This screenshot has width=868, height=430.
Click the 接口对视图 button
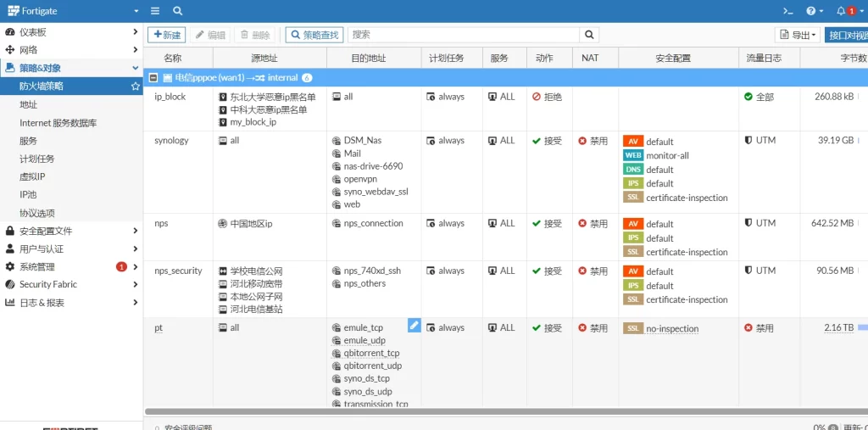pyautogui.click(x=847, y=35)
